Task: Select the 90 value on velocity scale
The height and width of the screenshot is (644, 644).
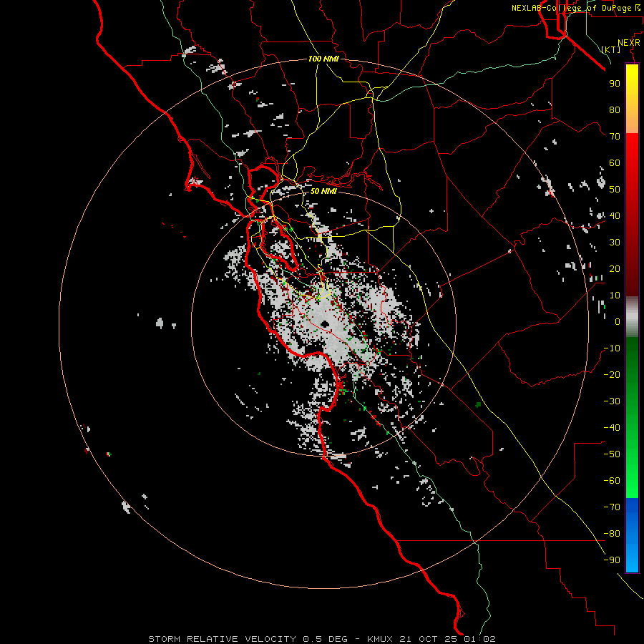Action: tap(615, 84)
